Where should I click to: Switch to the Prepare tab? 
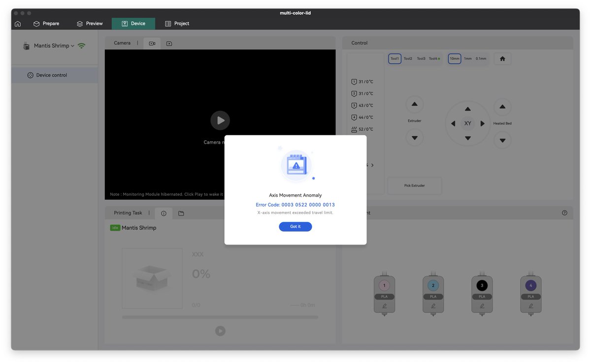click(46, 24)
